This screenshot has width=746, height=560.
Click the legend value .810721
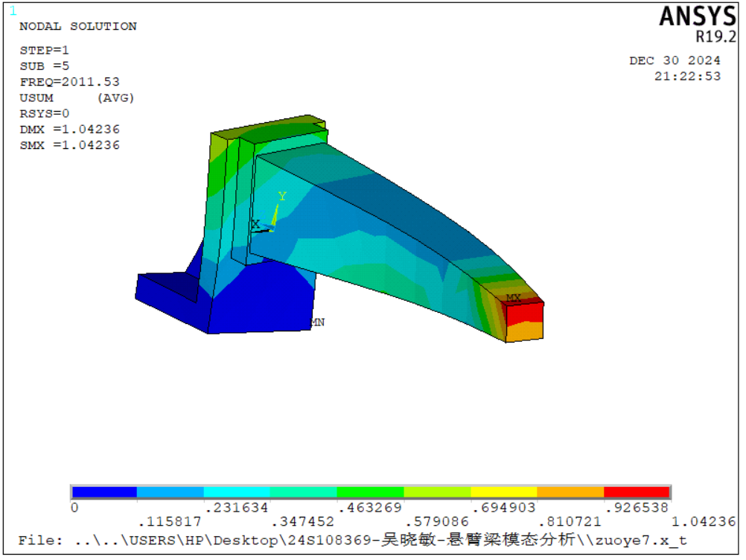(570, 521)
